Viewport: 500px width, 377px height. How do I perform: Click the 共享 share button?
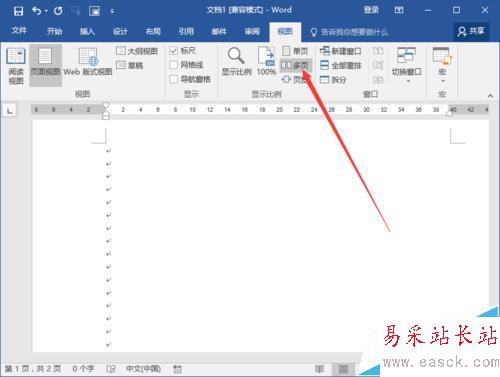point(471,32)
